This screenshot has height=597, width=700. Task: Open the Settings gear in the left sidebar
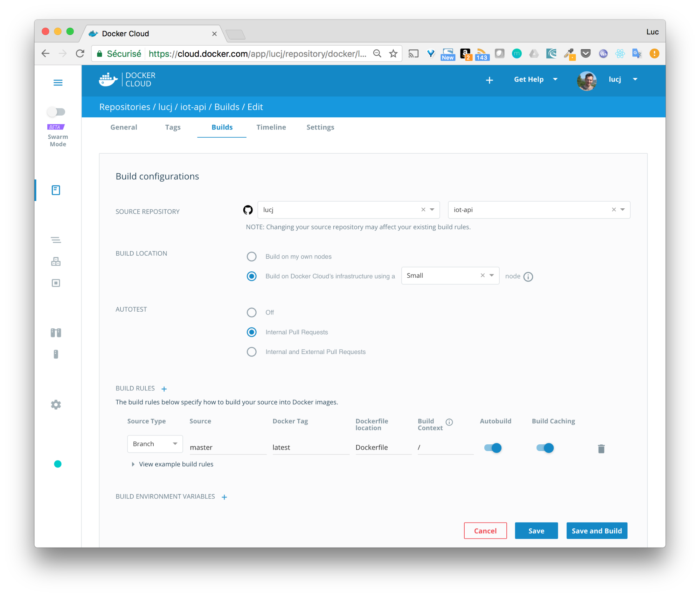(x=56, y=404)
